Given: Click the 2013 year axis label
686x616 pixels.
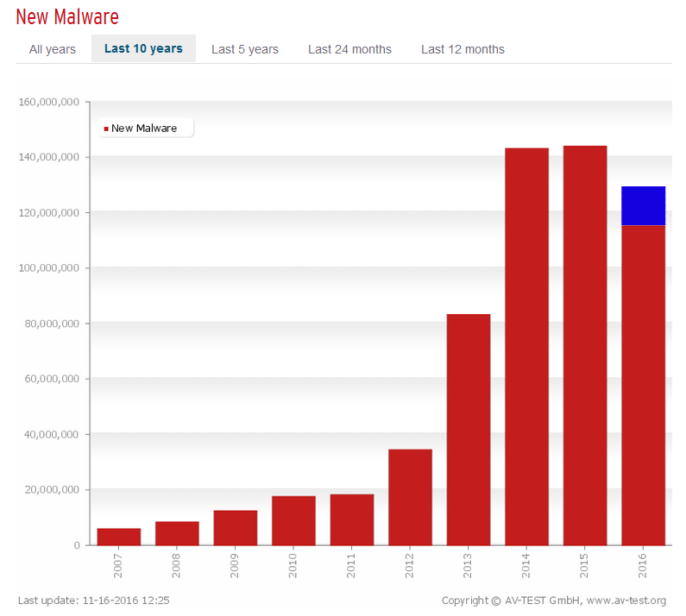Looking at the screenshot, I should [467, 566].
